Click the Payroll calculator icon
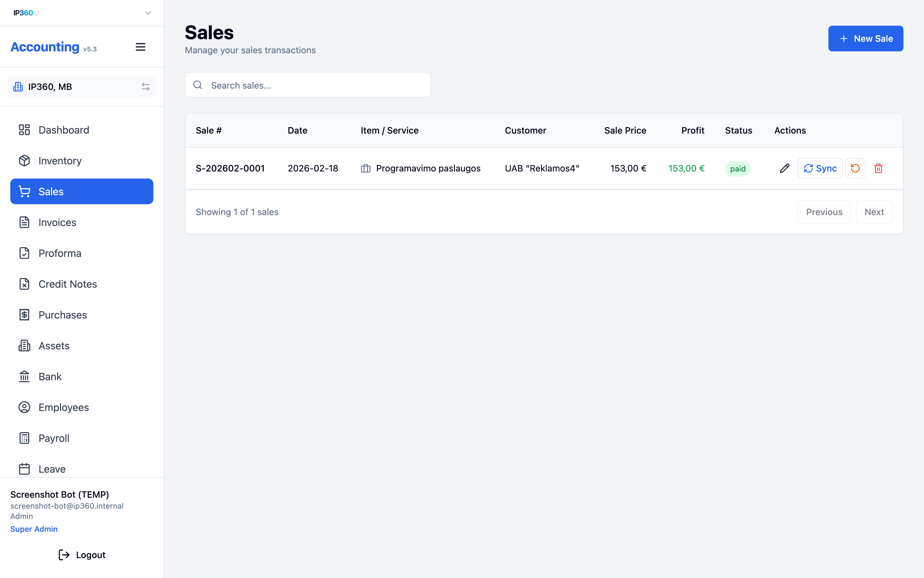Image resolution: width=924 pixels, height=578 pixels. coord(24,438)
